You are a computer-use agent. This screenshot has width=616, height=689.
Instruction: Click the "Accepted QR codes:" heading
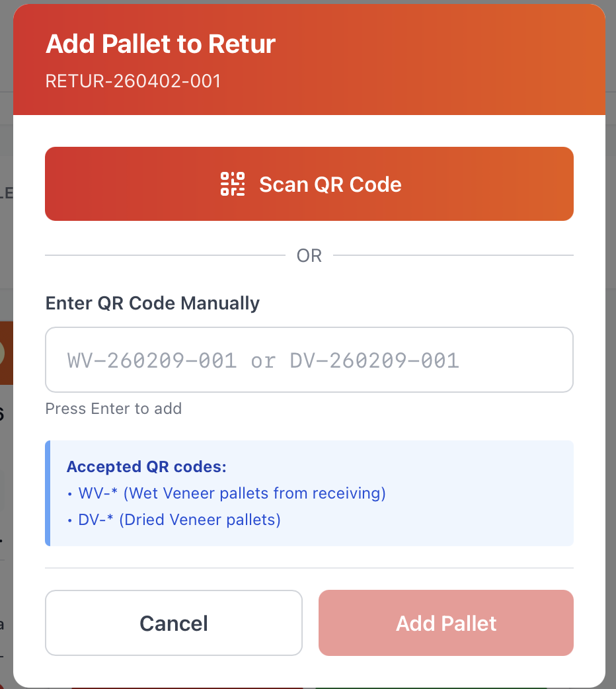click(x=146, y=467)
